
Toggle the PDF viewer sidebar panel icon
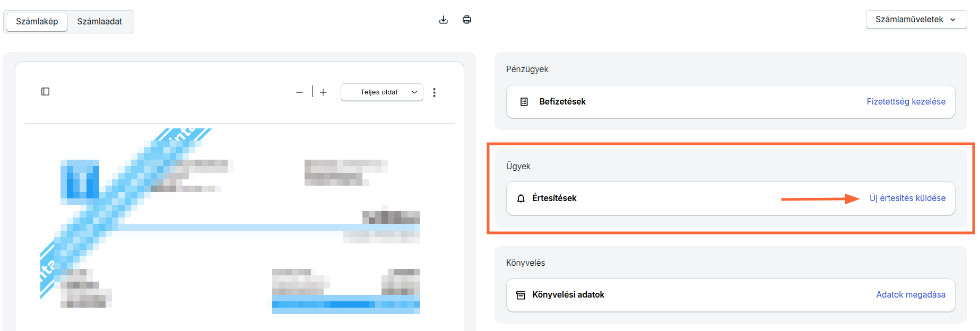point(46,92)
